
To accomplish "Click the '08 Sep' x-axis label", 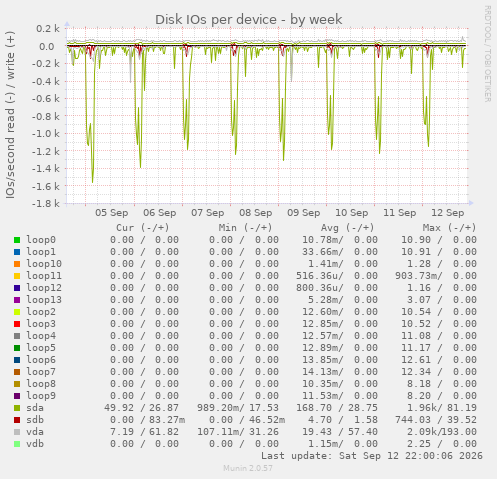I will click(x=256, y=213).
